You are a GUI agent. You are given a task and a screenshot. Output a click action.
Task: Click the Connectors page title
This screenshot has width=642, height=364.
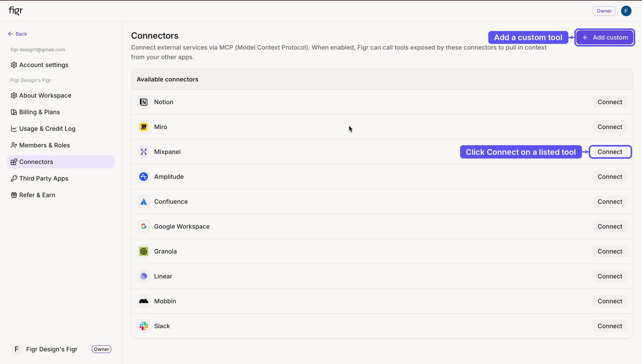coord(155,36)
